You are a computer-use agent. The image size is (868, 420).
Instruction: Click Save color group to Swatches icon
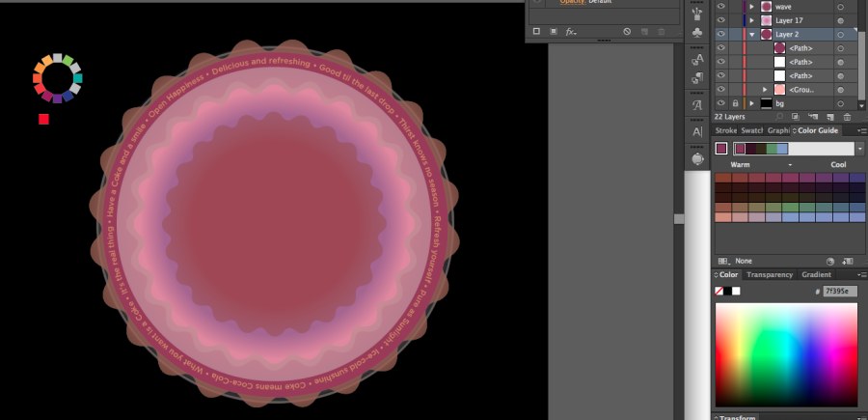coord(848,261)
